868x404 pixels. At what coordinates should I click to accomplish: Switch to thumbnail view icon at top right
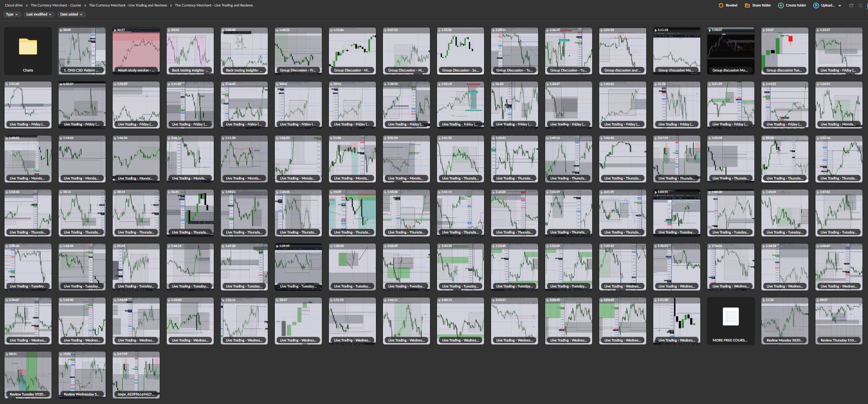pyautogui.click(x=851, y=5)
